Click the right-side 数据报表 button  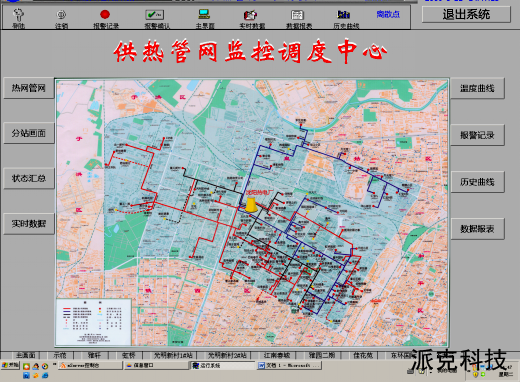click(478, 229)
